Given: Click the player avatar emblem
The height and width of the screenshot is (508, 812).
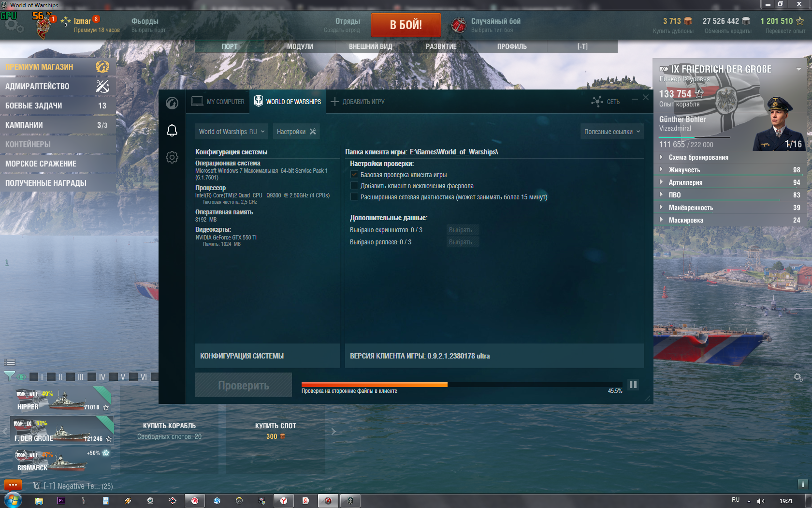Looking at the screenshot, I should click(x=43, y=27).
